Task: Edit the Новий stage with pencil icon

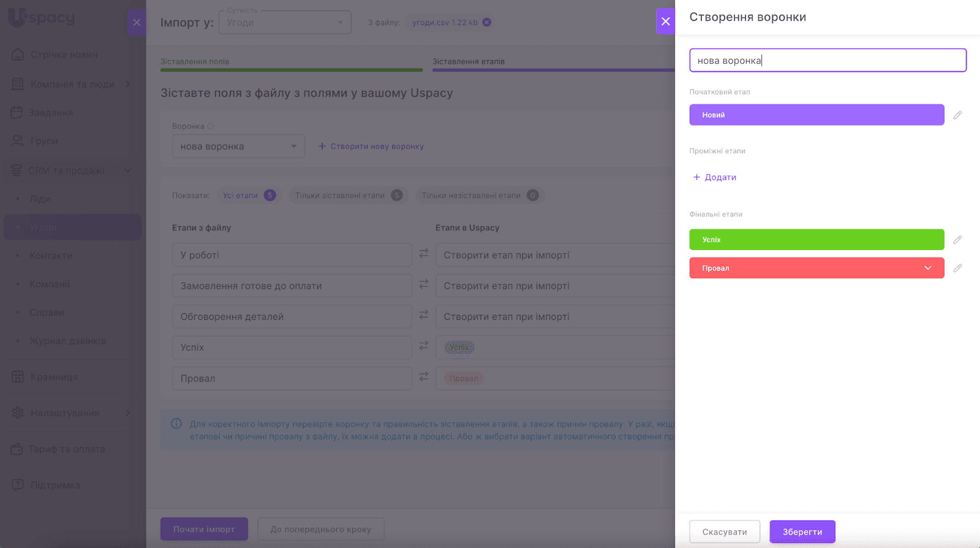Action: (957, 115)
